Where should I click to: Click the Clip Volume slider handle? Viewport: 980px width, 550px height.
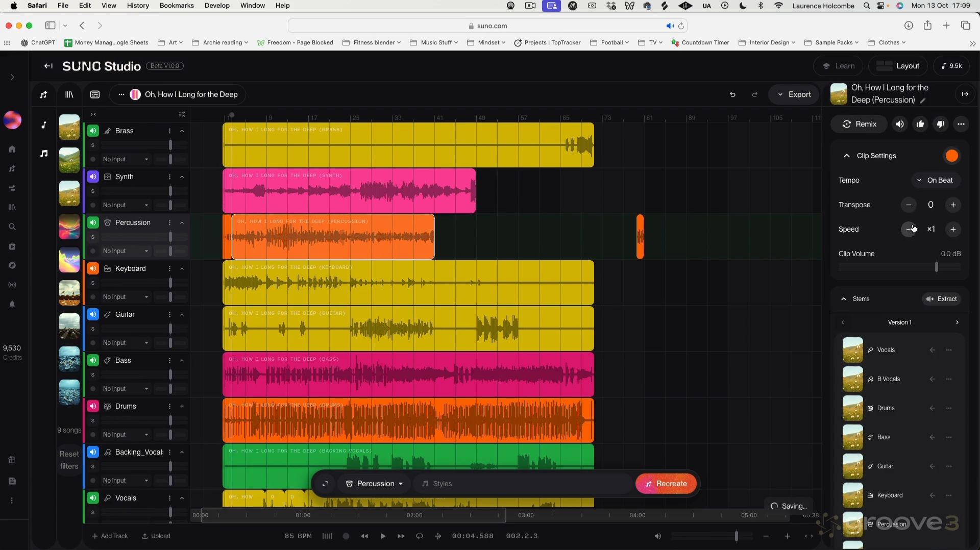pyautogui.click(x=937, y=267)
